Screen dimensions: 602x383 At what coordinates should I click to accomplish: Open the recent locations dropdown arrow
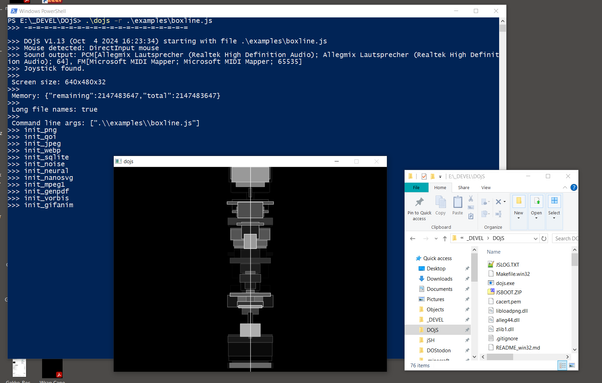[436, 239]
